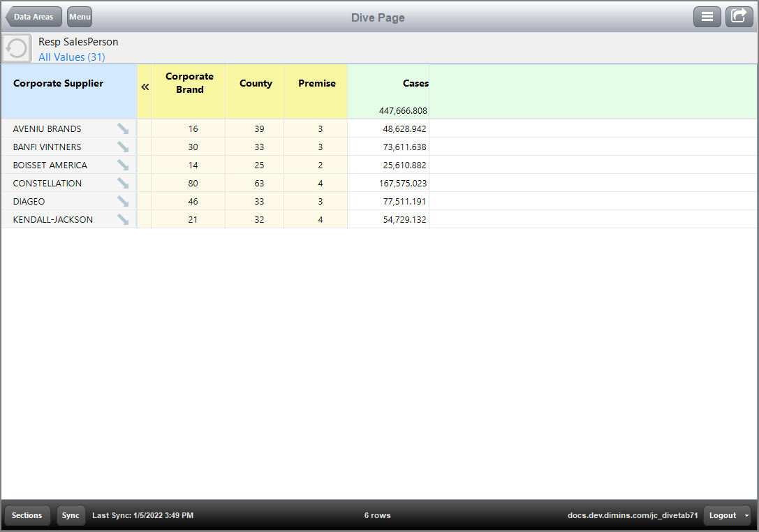The width and height of the screenshot is (759, 532).
Task: Open the Sections menu in the status bar
Action: (27, 515)
